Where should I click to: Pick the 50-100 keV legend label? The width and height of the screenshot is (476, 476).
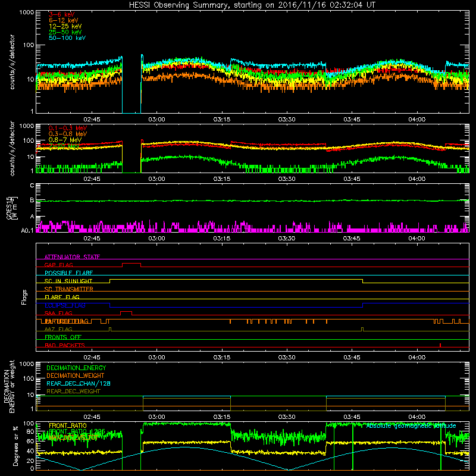(67, 38)
